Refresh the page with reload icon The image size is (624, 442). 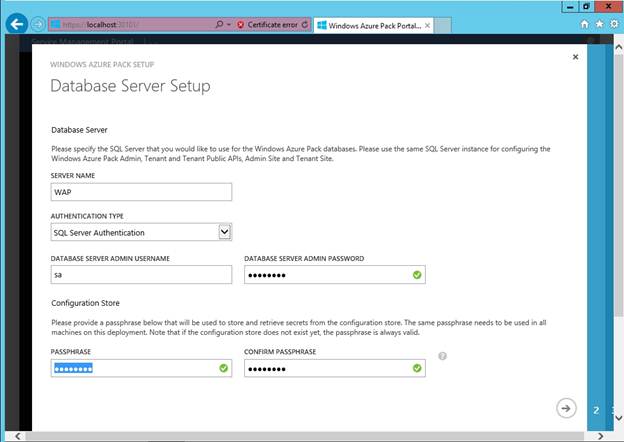[305, 25]
